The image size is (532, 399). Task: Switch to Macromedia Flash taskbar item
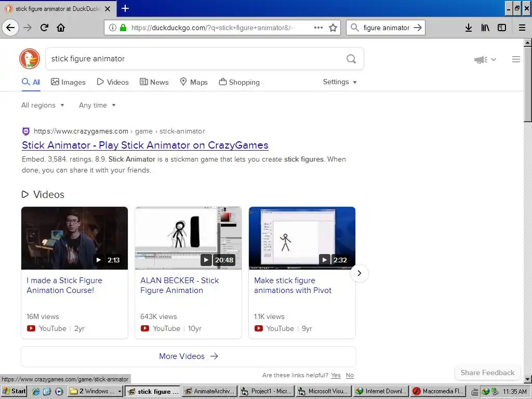(437, 391)
